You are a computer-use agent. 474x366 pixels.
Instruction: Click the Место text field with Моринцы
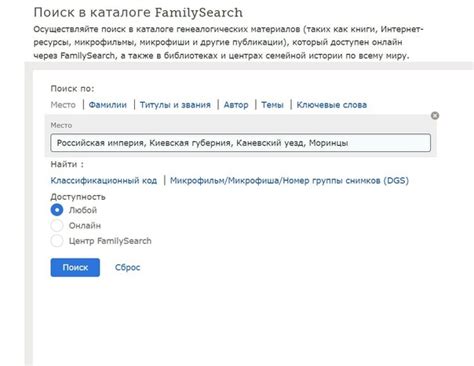(x=240, y=143)
